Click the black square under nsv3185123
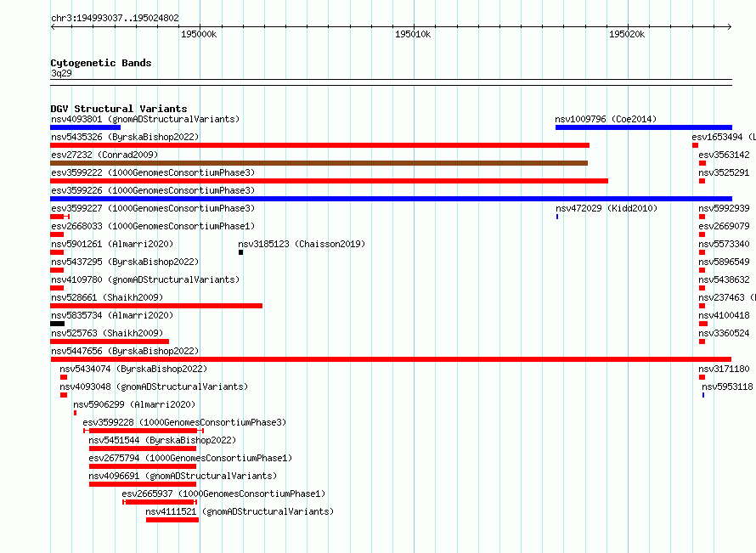 click(240, 252)
